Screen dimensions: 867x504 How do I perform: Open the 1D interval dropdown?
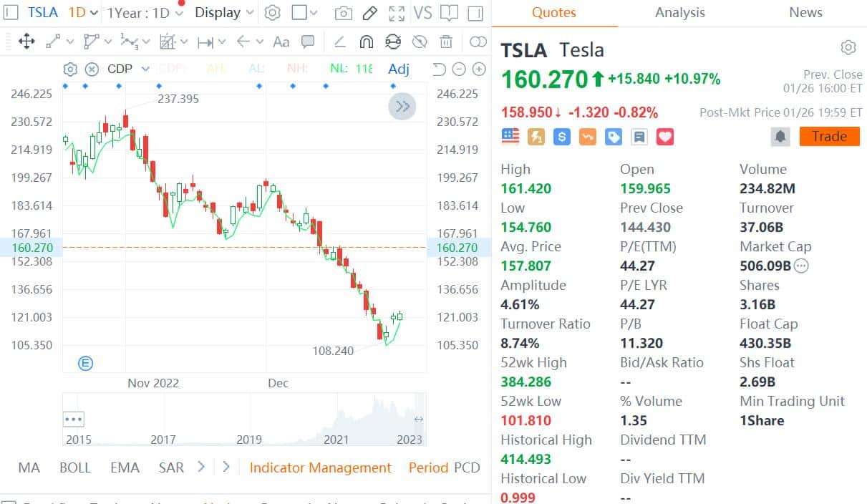[83, 13]
